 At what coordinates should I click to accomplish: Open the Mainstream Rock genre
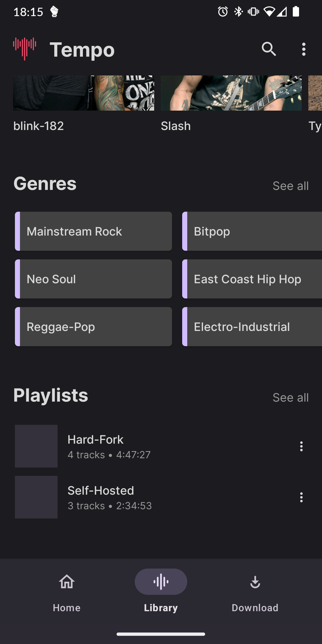click(94, 231)
